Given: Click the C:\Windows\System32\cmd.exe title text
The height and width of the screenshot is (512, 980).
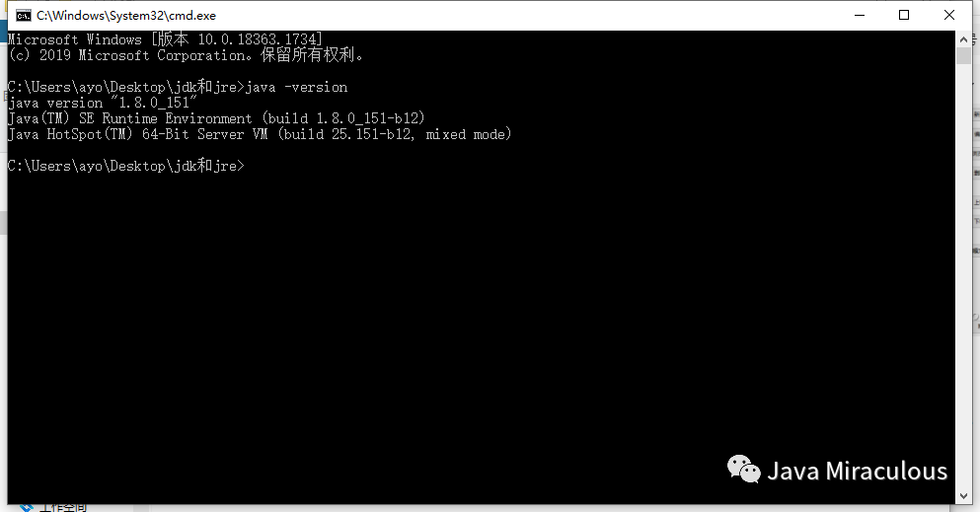Looking at the screenshot, I should click(x=126, y=16).
